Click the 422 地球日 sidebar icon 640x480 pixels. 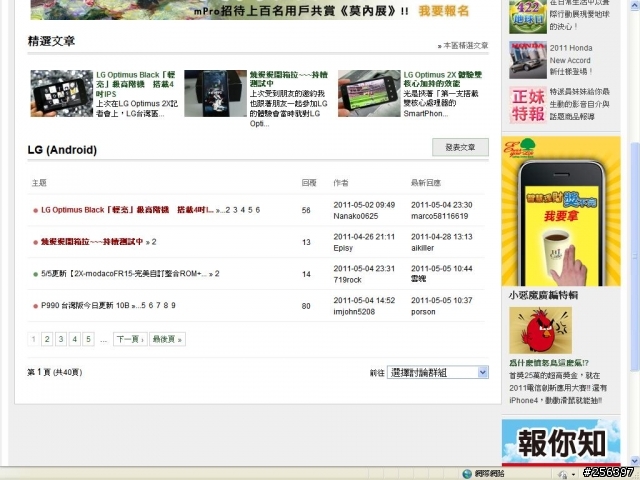coord(528,16)
